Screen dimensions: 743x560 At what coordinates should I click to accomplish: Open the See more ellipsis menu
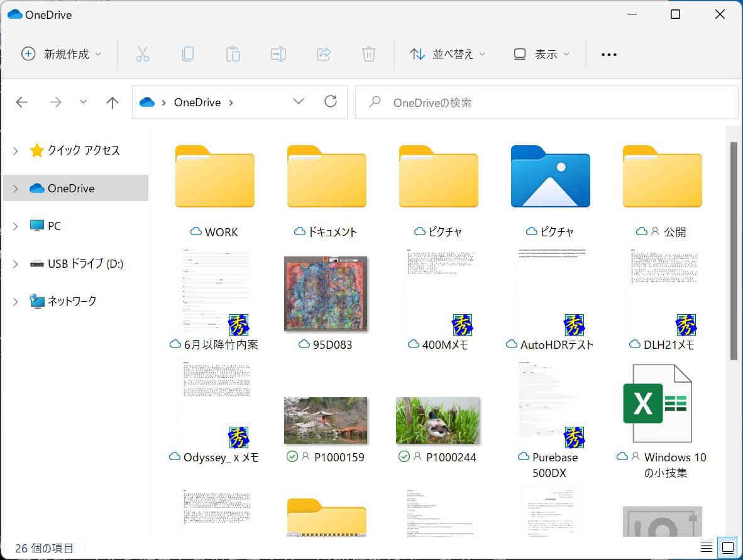[609, 55]
